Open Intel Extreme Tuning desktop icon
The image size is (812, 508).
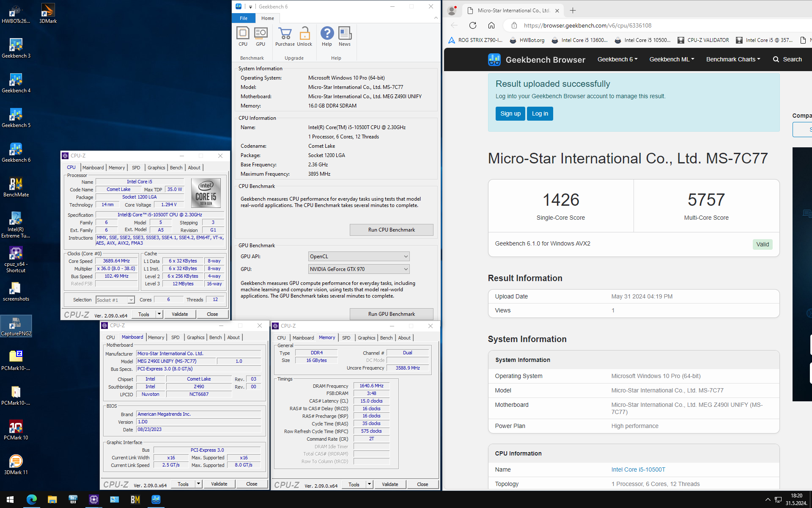16,225
